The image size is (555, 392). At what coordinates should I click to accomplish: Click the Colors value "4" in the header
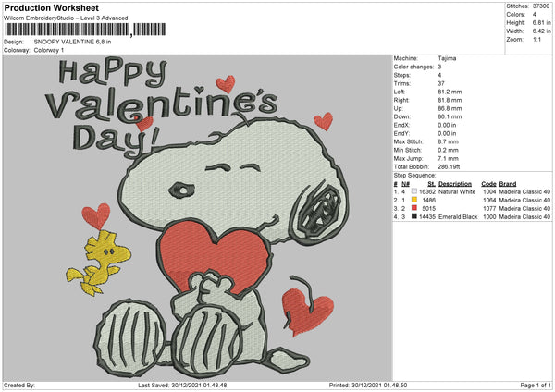(x=535, y=15)
